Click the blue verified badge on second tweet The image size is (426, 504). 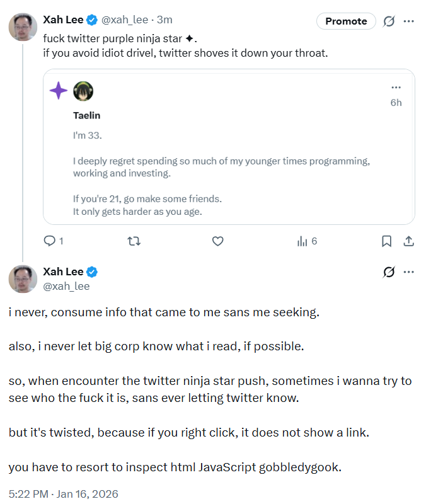(x=92, y=272)
